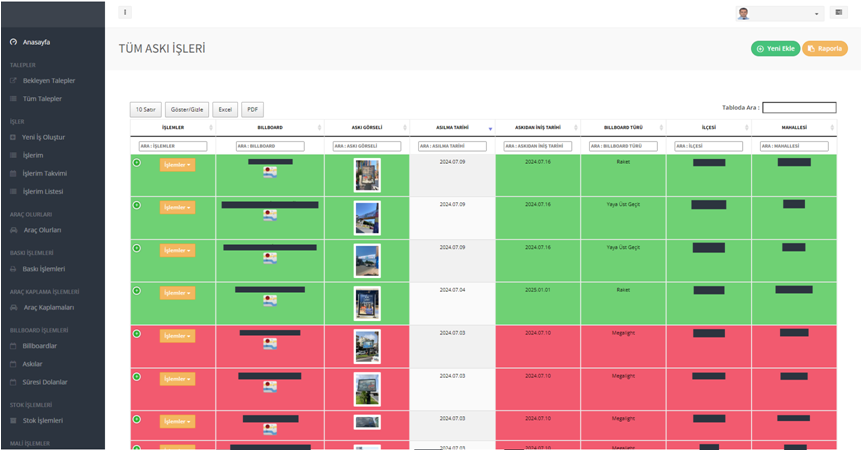Click the Yeni Ekle button
Screen dimensions: 862x451
pyautogui.click(x=774, y=48)
